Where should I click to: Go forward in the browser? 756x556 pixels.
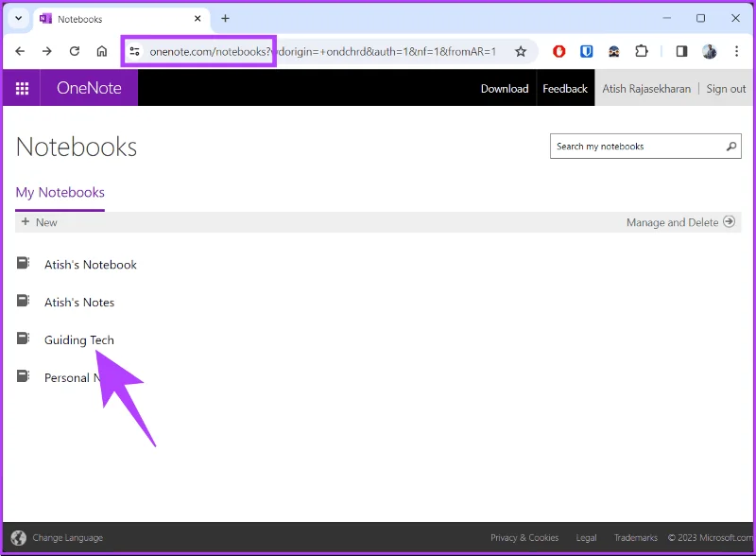click(46, 51)
